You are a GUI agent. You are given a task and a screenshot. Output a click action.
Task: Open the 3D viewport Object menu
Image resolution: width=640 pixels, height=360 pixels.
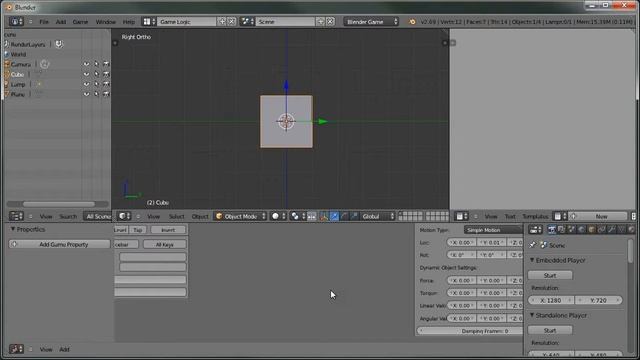(200, 216)
